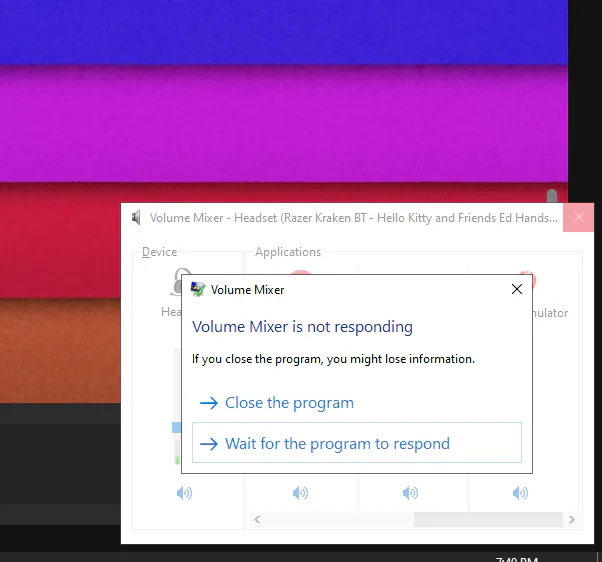
Task: Click the Applications label in Volume Mixer
Action: [288, 252]
